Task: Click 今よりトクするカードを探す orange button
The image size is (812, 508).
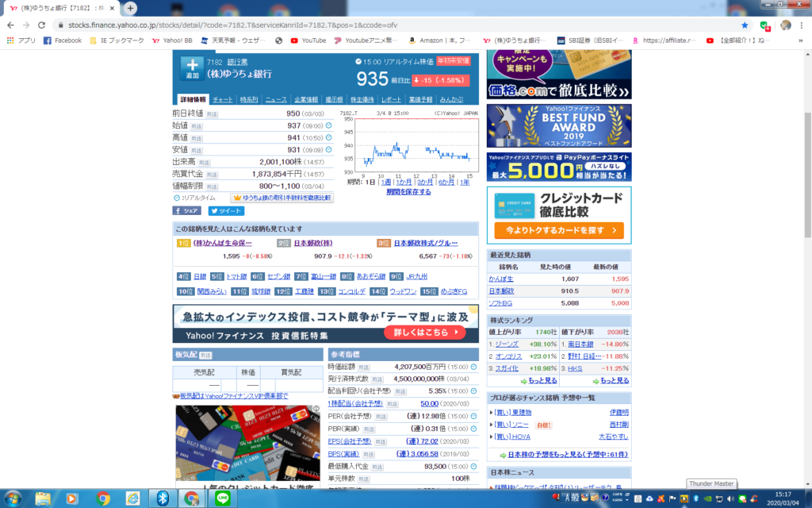Action: click(x=558, y=230)
